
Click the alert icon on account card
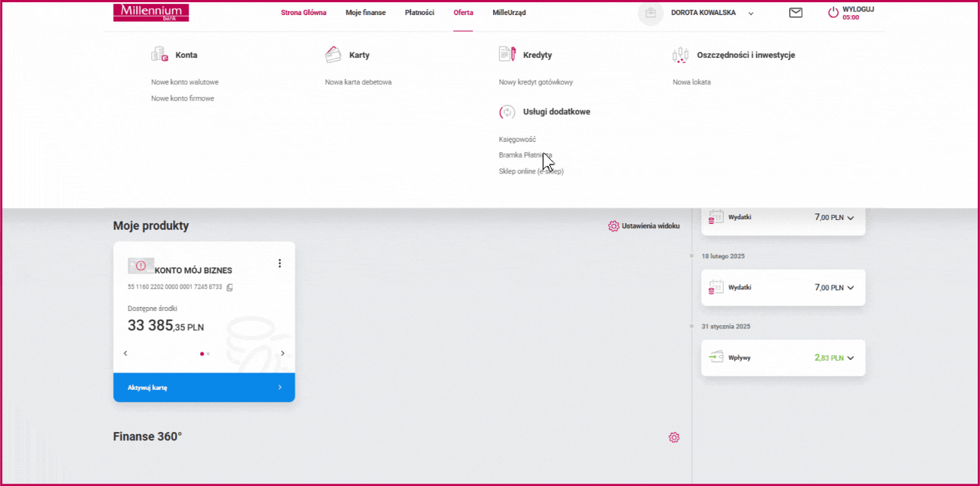click(141, 265)
